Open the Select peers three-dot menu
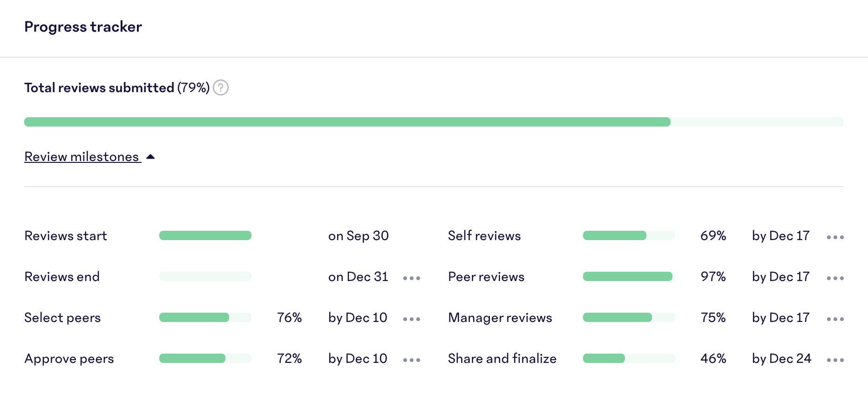 [x=412, y=319]
